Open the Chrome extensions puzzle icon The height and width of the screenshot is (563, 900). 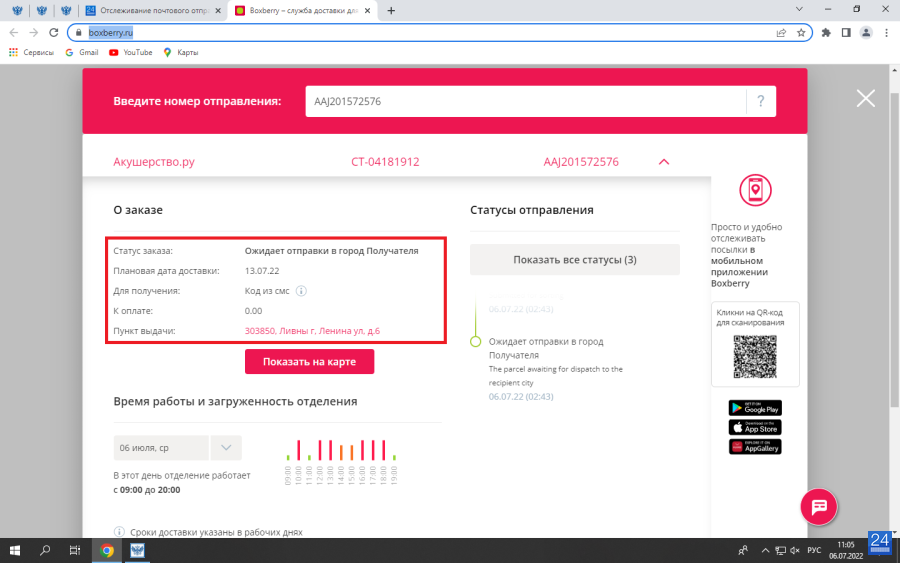pyautogui.click(x=826, y=33)
